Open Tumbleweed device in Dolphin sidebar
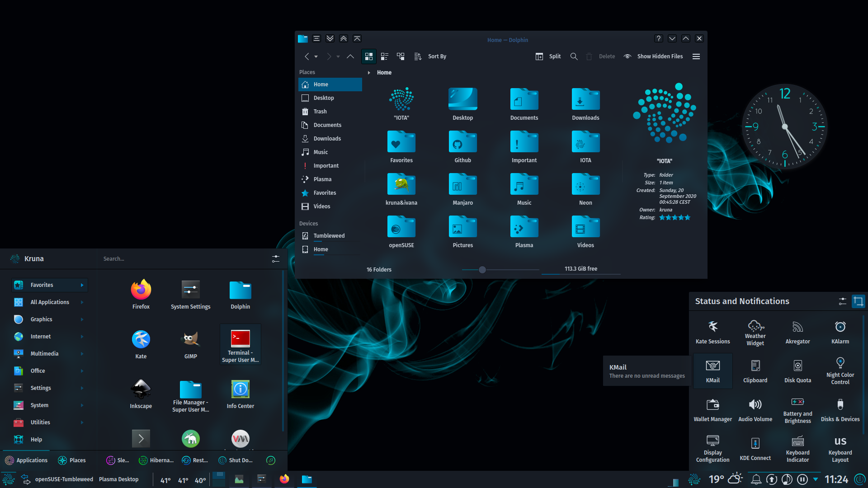 (x=330, y=236)
